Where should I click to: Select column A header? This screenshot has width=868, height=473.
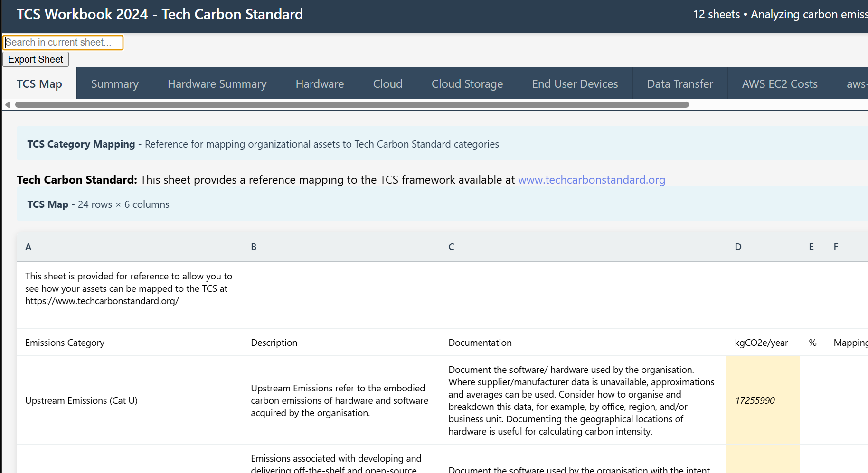[x=28, y=247]
